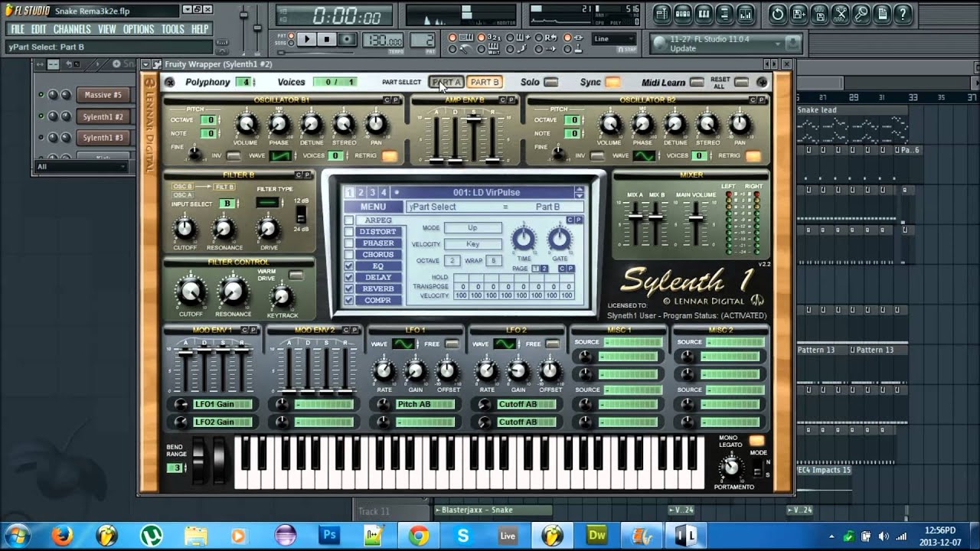The height and width of the screenshot is (551, 980).
Task: Open the FL Studio playlist view icon
Action: [x=663, y=14]
